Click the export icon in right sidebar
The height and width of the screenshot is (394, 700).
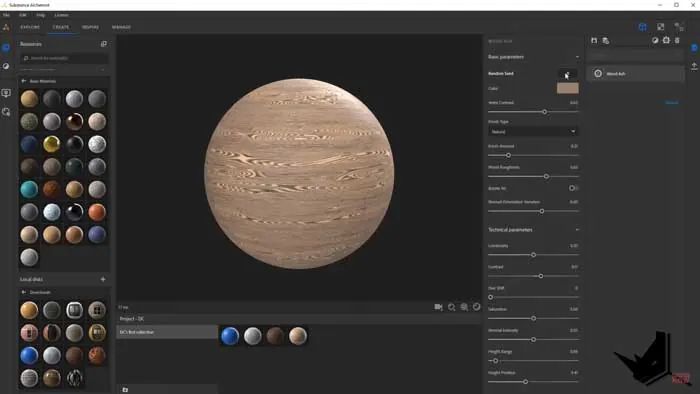click(694, 66)
